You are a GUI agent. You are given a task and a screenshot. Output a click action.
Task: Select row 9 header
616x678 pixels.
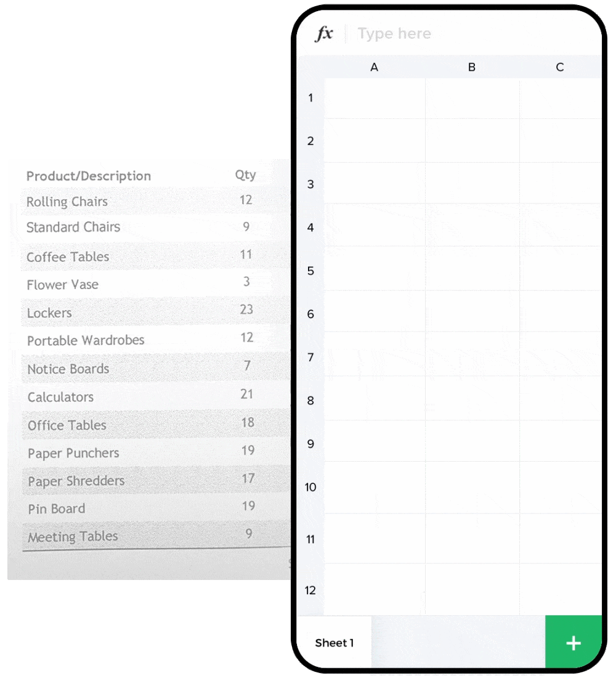310,444
